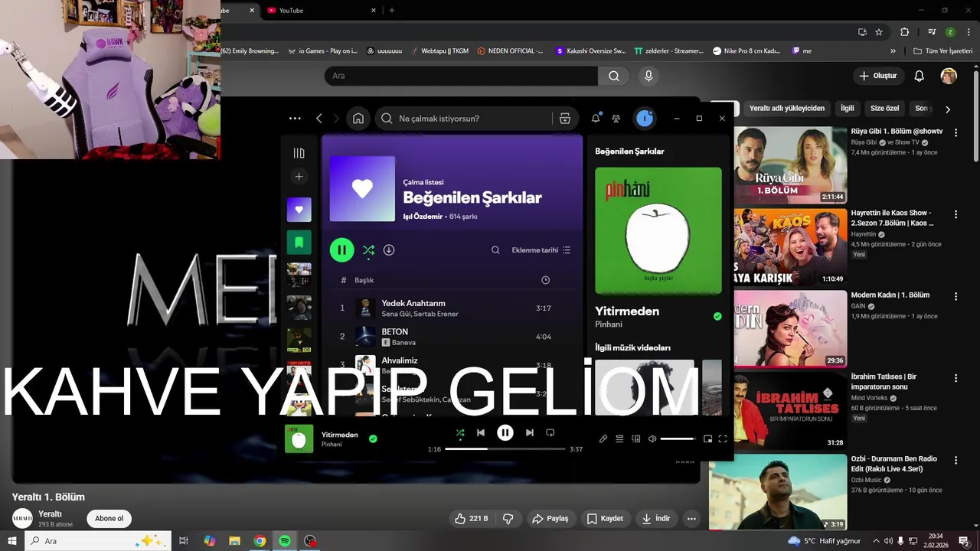Skip to next track
The width and height of the screenshot is (980, 551).
point(529,432)
